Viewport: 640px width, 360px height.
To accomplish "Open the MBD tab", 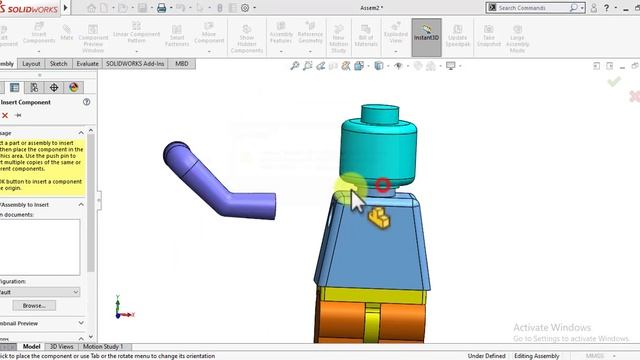I will tap(182, 64).
